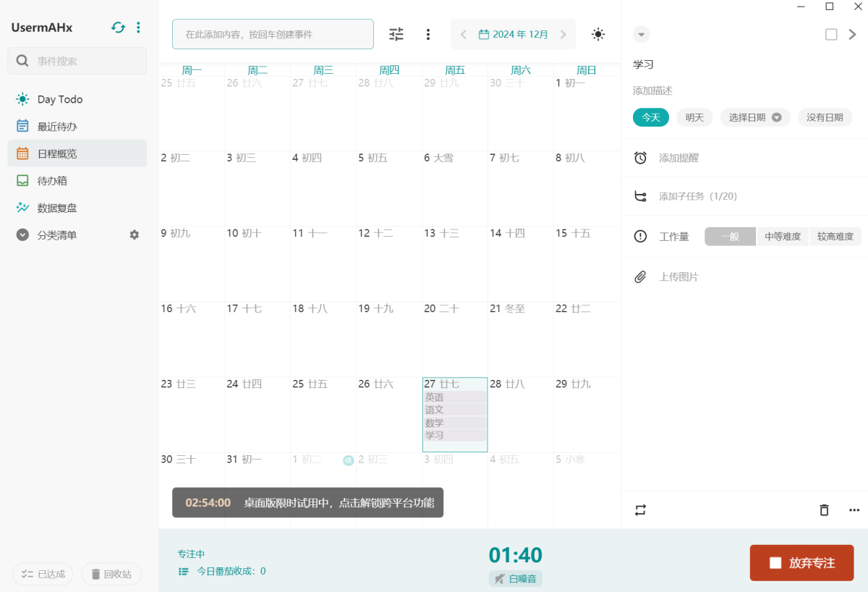Open the calendar filter settings icon
The image size is (868, 592).
point(396,34)
